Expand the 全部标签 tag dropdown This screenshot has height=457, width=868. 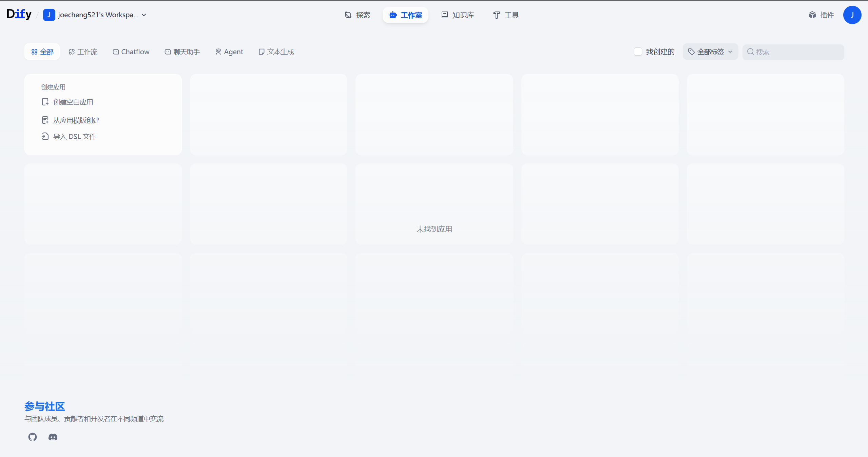point(710,52)
